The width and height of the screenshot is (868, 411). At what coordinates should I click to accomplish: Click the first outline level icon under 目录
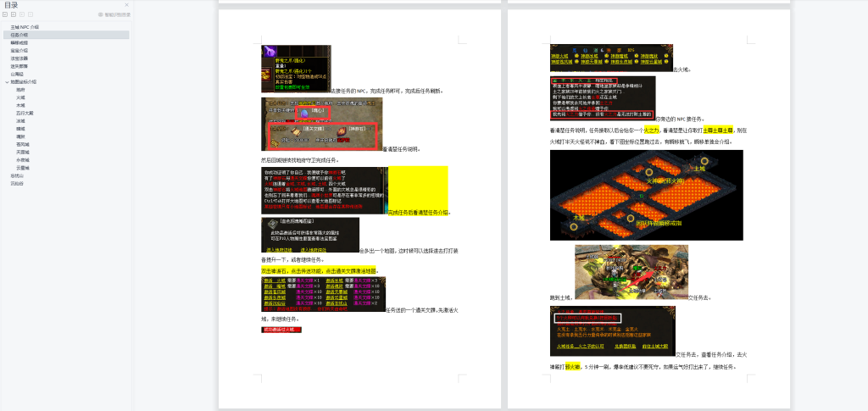7,14
